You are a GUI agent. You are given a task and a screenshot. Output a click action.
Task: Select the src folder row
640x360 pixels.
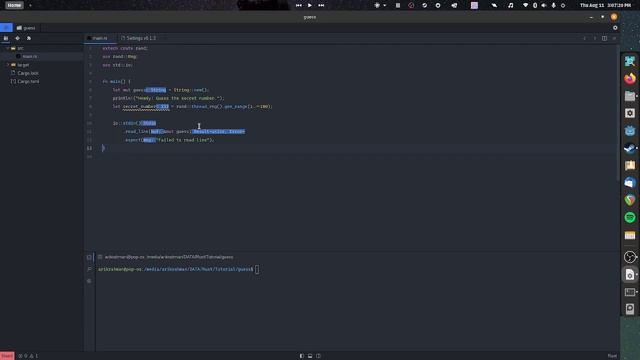(x=42, y=48)
